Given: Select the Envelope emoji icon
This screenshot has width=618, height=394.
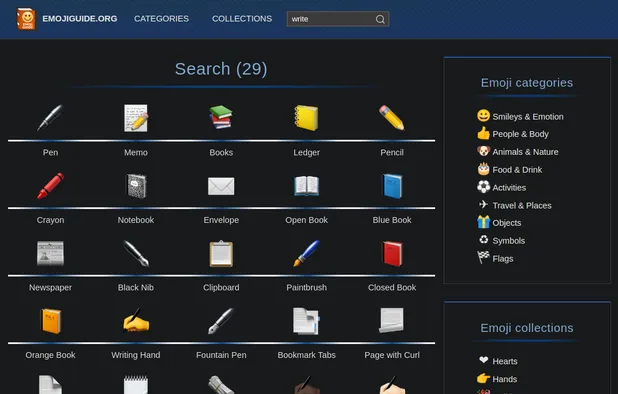Looking at the screenshot, I should tap(221, 186).
